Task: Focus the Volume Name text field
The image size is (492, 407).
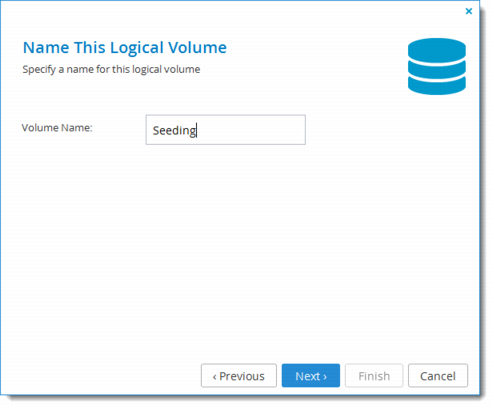Action: click(226, 130)
